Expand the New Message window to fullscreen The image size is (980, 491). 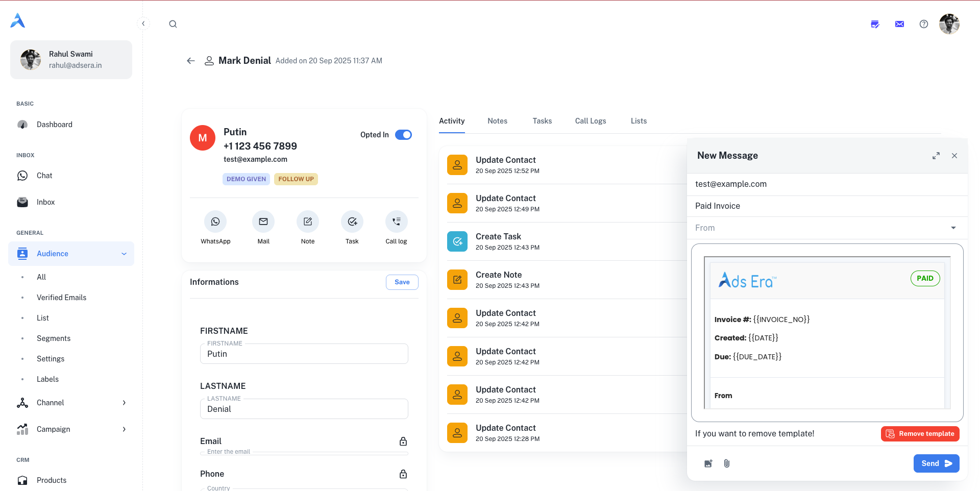(936, 156)
